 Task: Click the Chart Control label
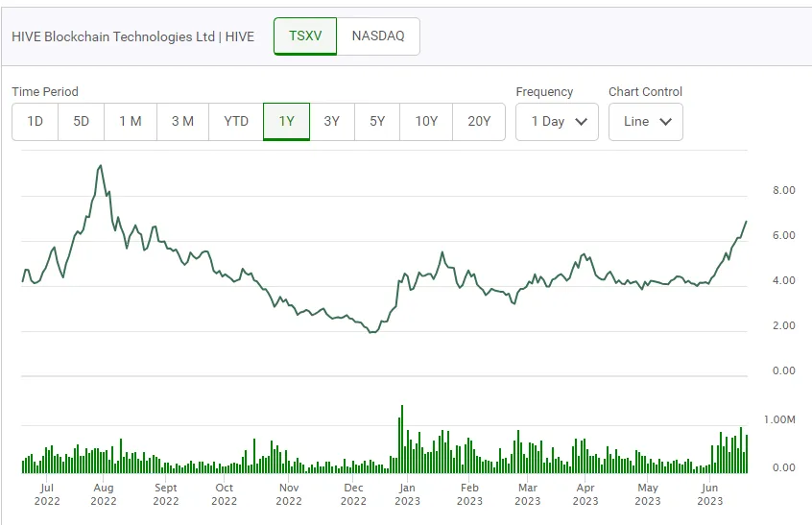[645, 91]
